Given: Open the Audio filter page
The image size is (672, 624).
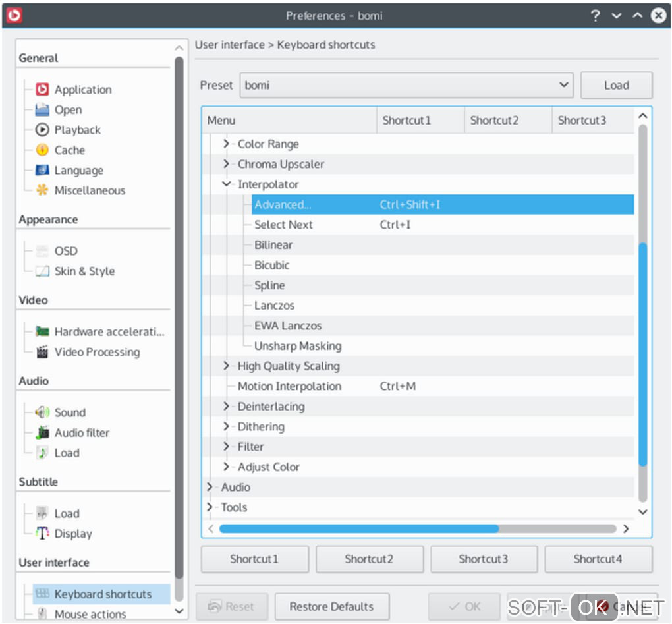Looking at the screenshot, I should pos(82,432).
